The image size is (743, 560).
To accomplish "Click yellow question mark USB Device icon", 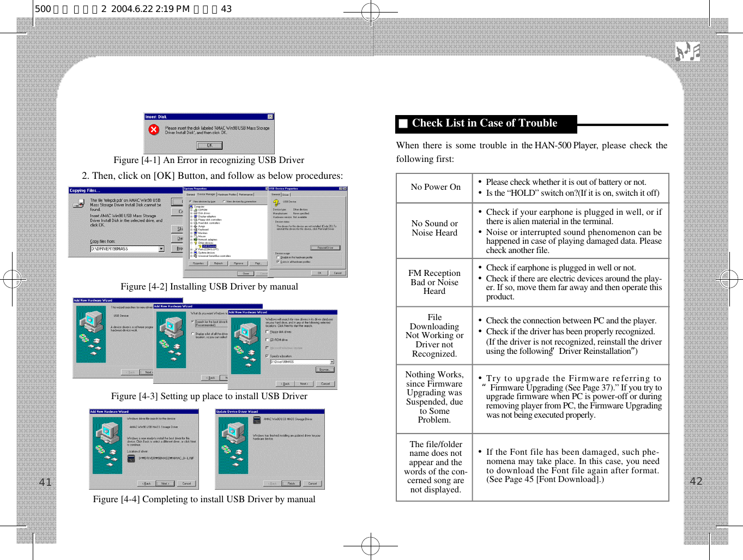I will tap(276, 203).
